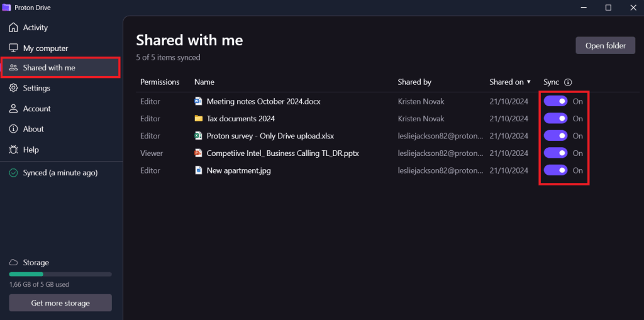Select Shared with me in sidebar
The image size is (644, 320).
(x=60, y=68)
